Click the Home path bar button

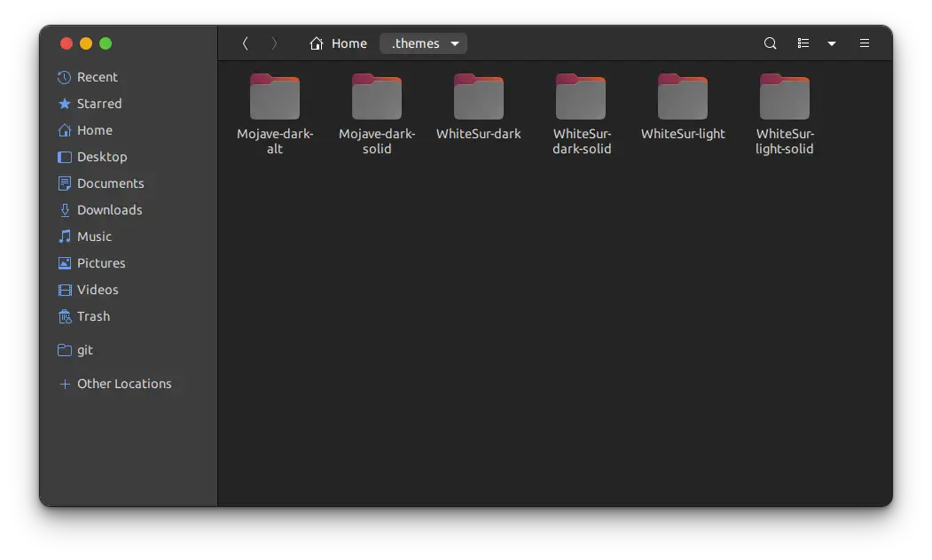click(x=338, y=43)
